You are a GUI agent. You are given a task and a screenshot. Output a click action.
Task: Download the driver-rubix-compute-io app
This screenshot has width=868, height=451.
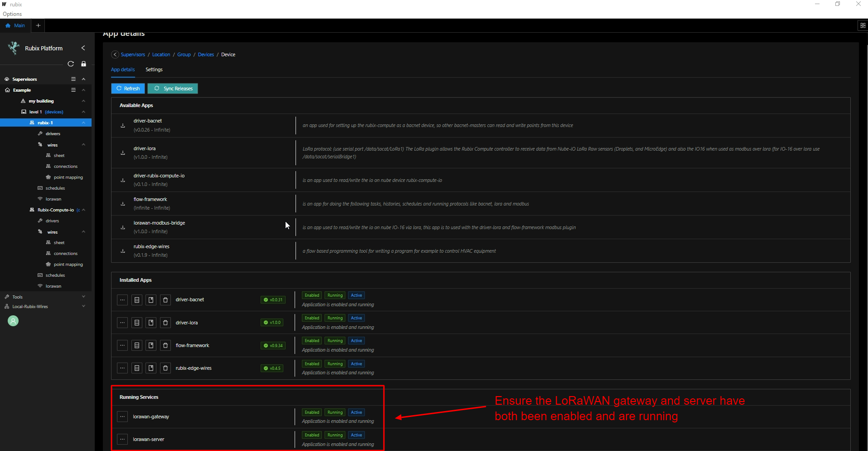tap(123, 180)
